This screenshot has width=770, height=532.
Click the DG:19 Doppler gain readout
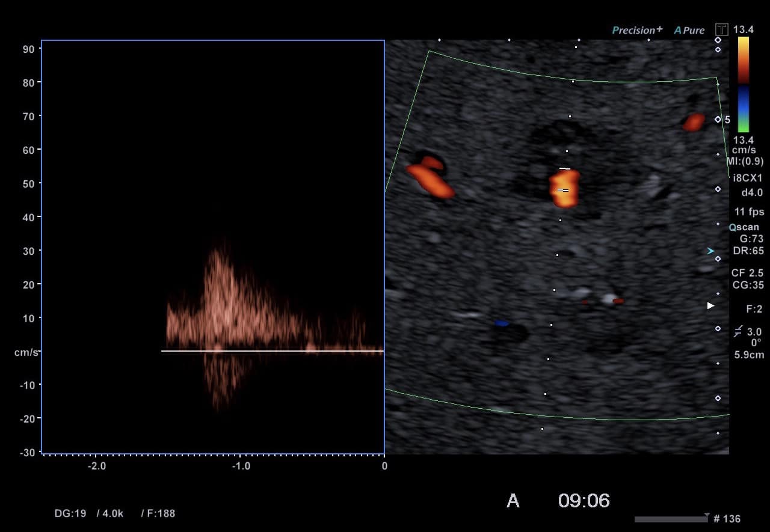tap(70, 513)
